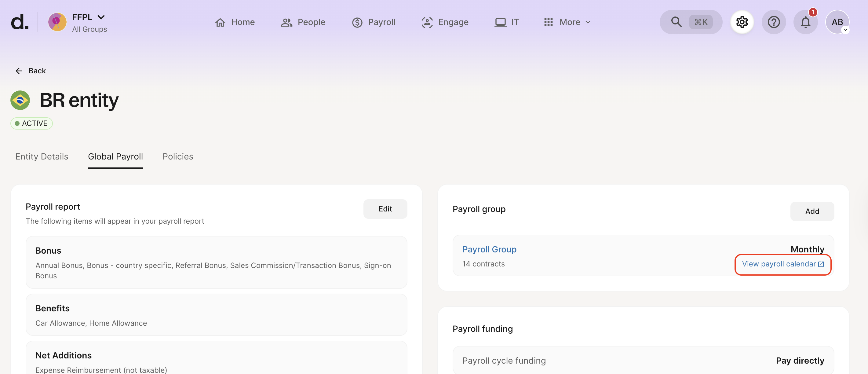Click the Net Additions card heading

63,355
